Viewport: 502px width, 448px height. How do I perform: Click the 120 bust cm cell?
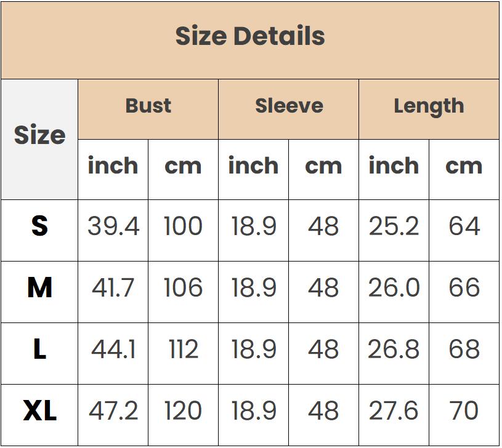click(183, 415)
